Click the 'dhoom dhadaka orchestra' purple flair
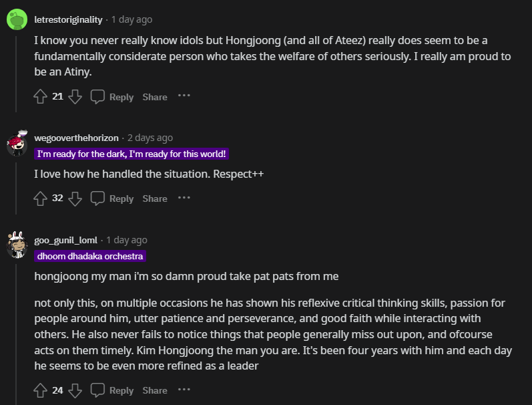Image resolution: width=532 pixels, height=405 pixels. pos(90,256)
